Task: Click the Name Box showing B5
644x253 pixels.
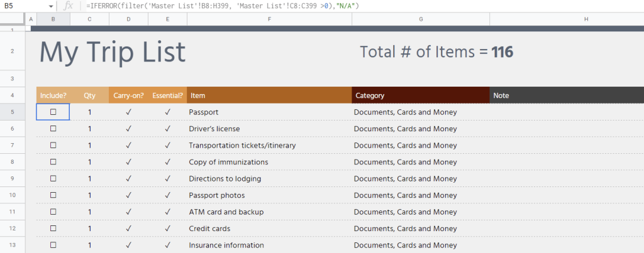Action: tap(22, 6)
